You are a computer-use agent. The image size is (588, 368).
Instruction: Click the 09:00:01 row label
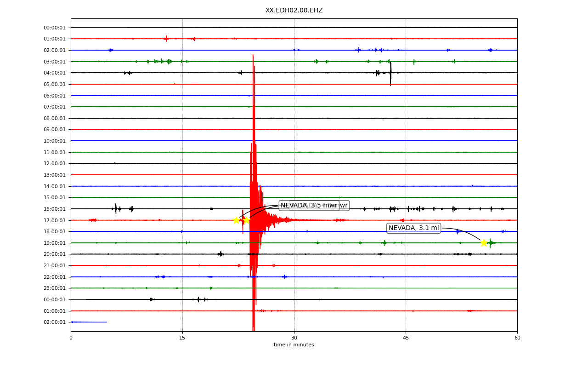tap(55, 129)
